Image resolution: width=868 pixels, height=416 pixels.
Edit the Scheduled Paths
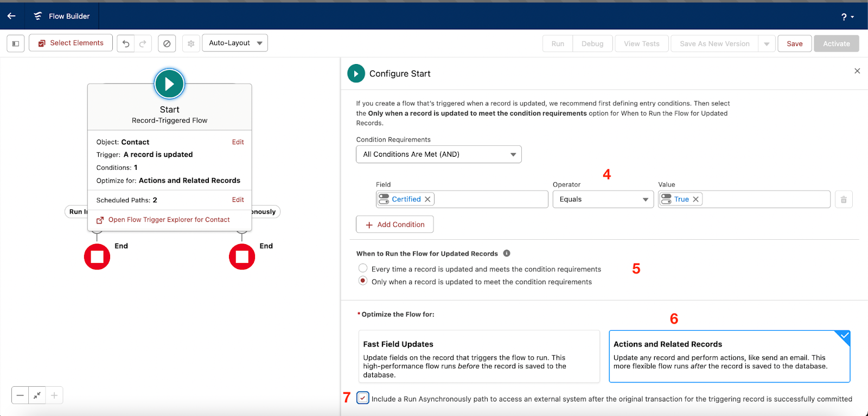tap(238, 200)
